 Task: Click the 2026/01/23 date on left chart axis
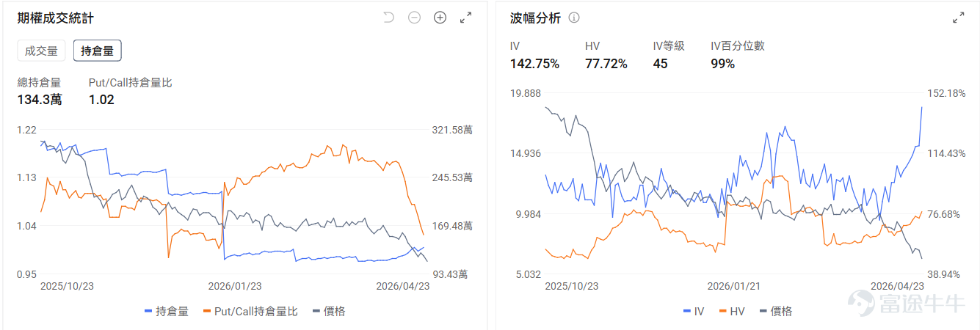pyautogui.click(x=235, y=286)
